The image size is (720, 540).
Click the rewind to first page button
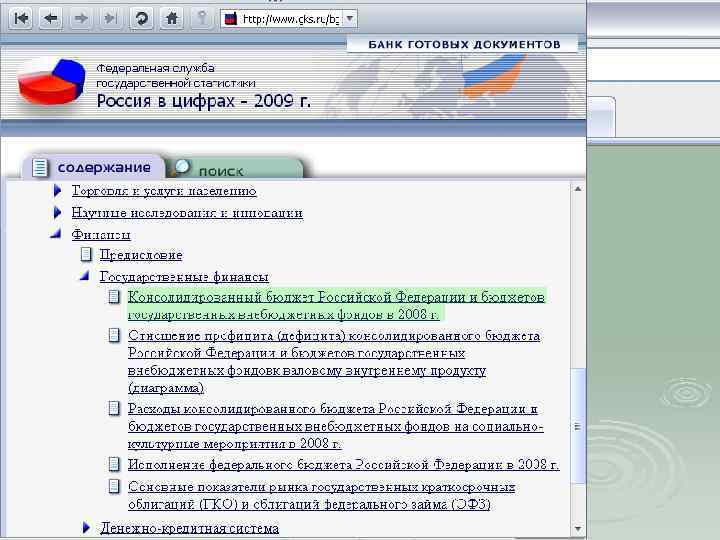pyautogui.click(x=21, y=18)
